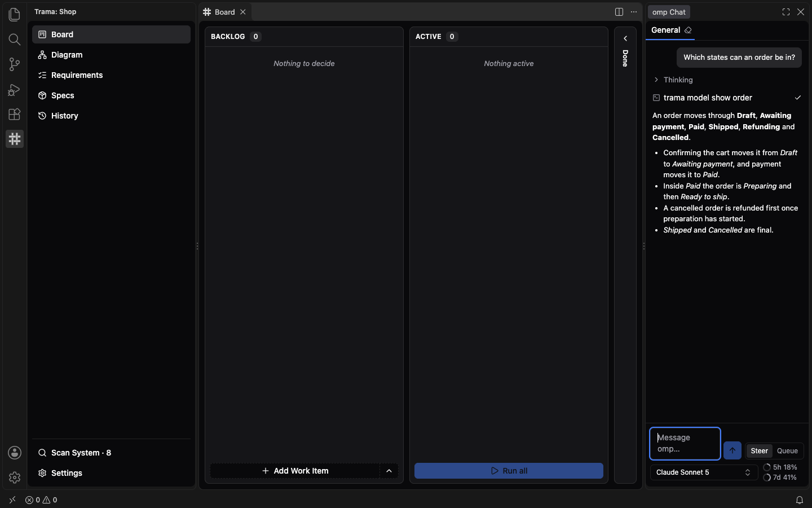Image resolution: width=812 pixels, height=508 pixels.
Task: Open the Extensions icon
Action: coord(15,114)
